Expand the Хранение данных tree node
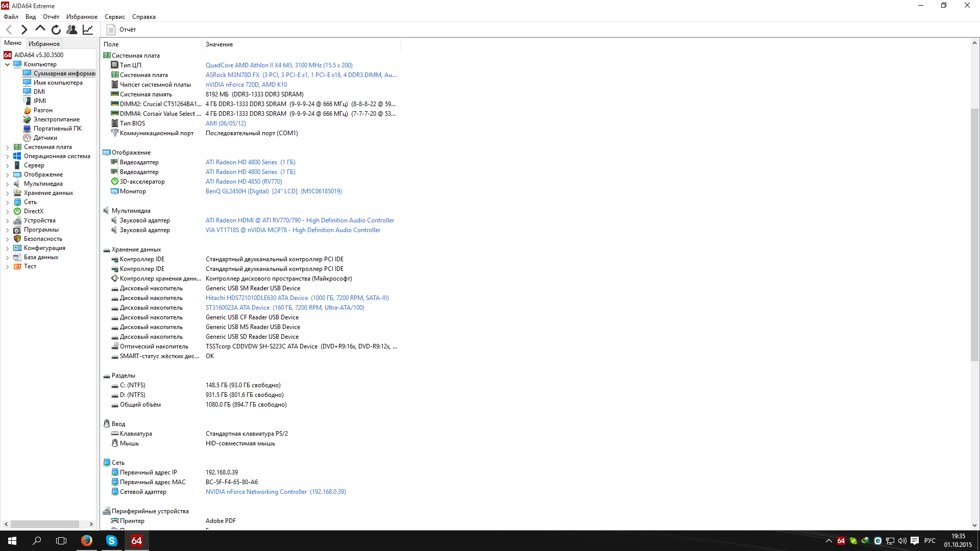Image resolution: width=980 pixels, height=551 pixels. coord(7,193)
